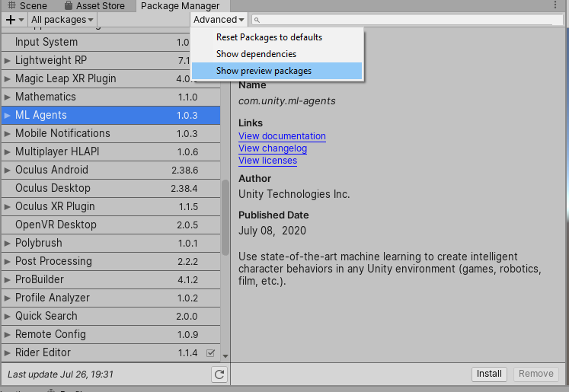This screenshot has height=392, width=569.
Task: Expand the Oculus Android arrow
Action: (8, 170)
